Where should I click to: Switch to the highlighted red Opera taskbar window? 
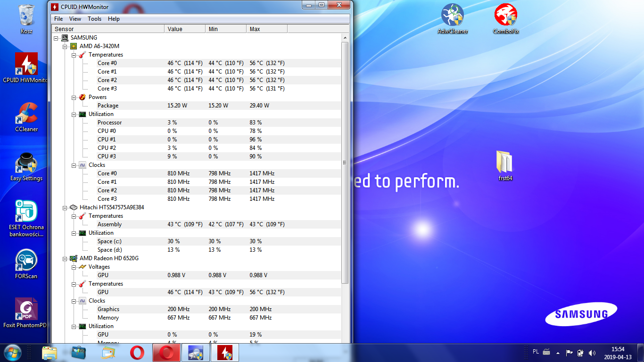click(166, 353)
